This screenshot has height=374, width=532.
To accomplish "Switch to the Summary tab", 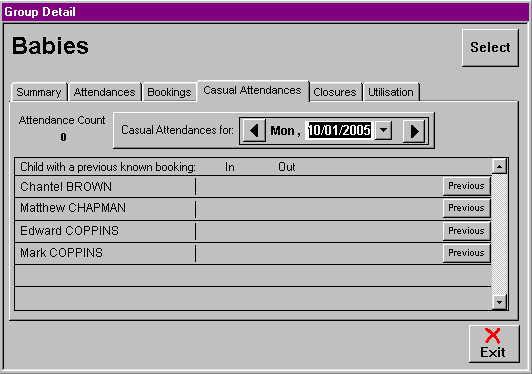I will (39, 92).
